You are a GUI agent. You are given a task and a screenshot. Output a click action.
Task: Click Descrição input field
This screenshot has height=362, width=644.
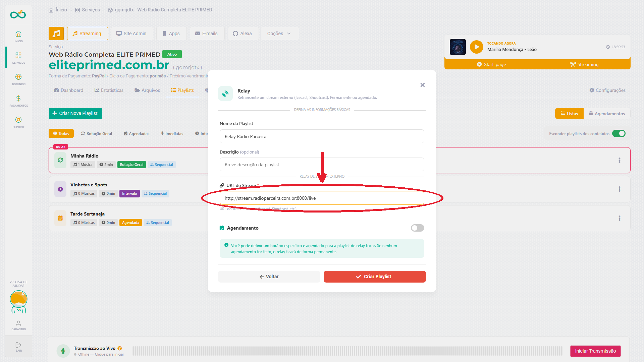[322, 165]
